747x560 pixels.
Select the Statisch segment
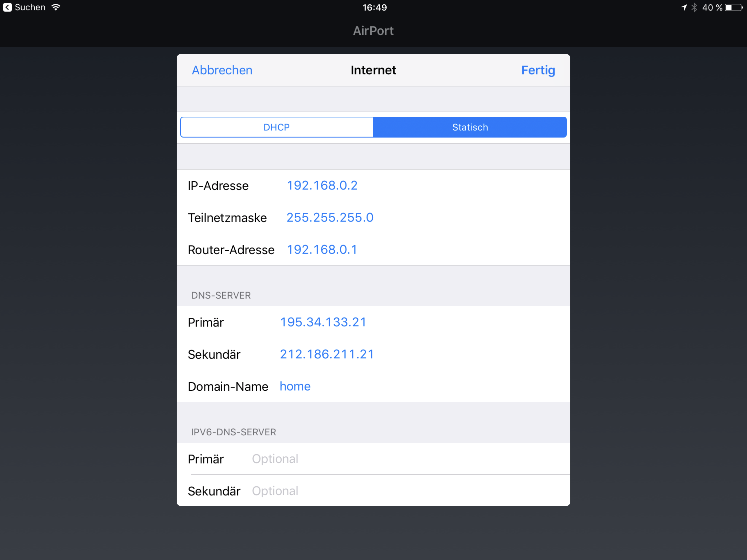[470, 127]
